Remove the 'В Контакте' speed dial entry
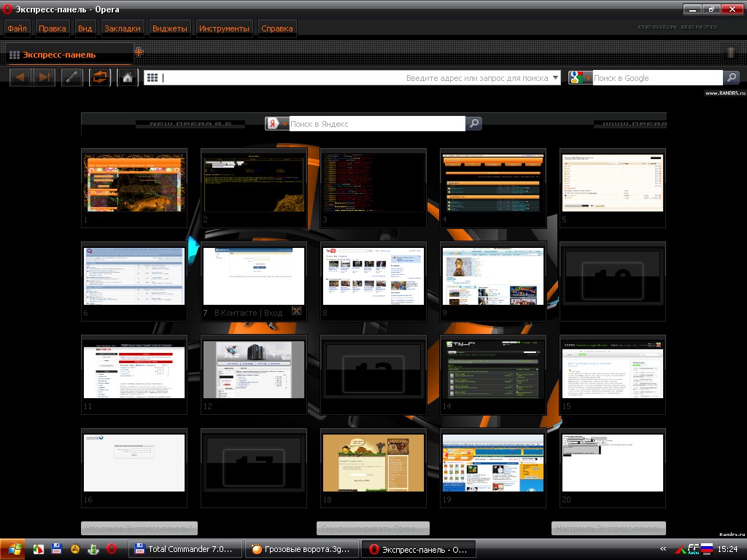 tap(296, 311)
